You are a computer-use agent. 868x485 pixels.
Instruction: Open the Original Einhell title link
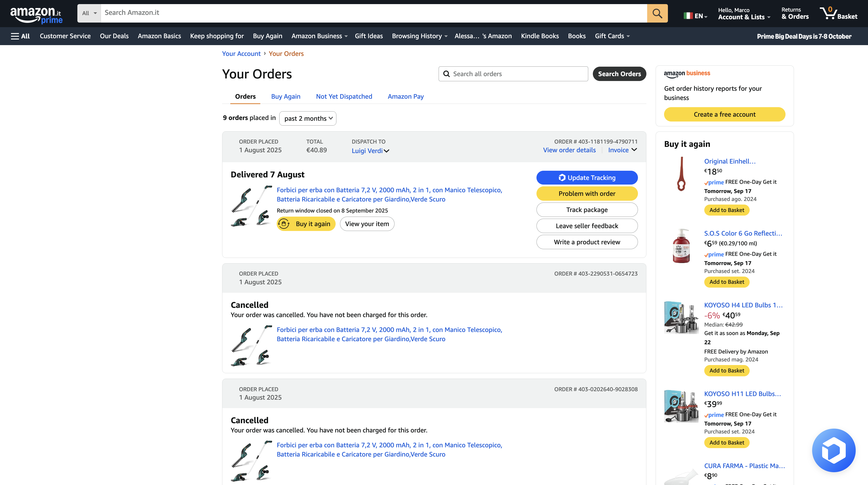(730, 161)
